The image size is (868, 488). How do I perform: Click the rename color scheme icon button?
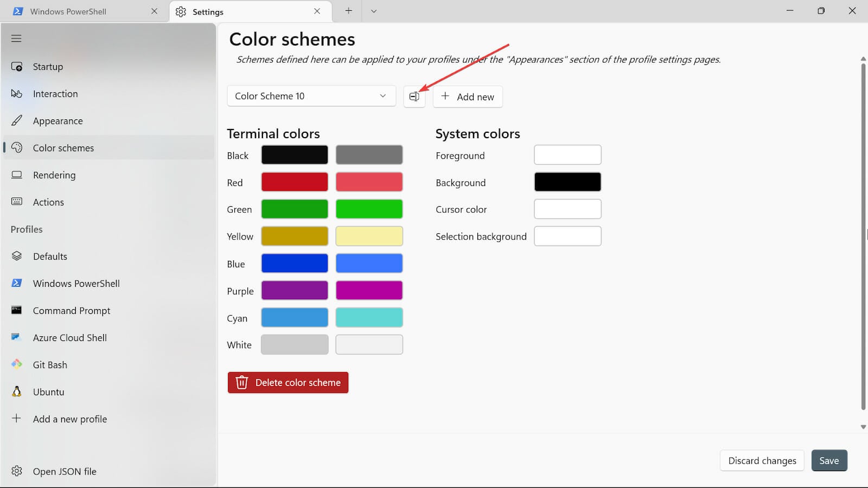coord(414,97)
